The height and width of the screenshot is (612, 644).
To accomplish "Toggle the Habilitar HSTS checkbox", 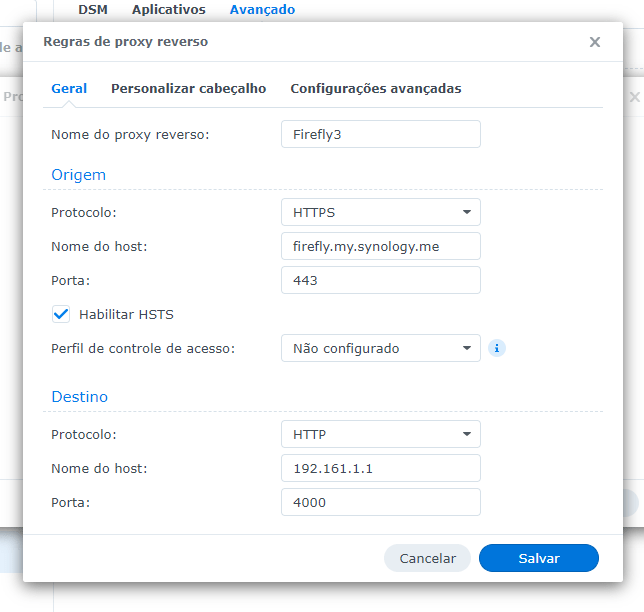I will coord(61,314).
